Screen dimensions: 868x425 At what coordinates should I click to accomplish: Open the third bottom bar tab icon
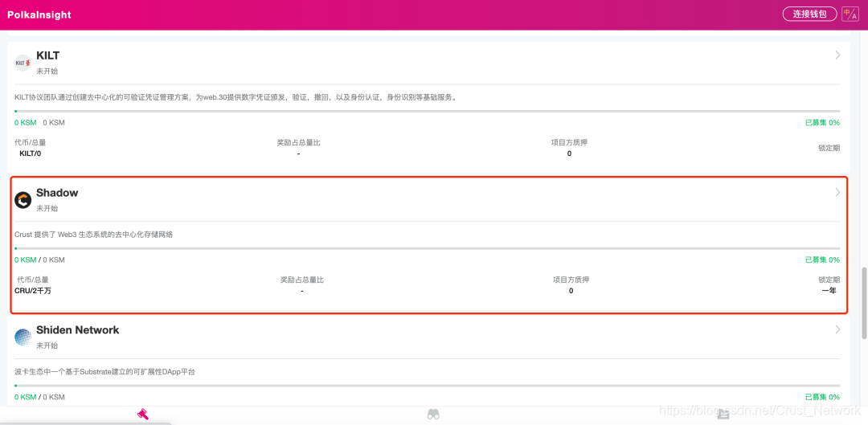[723, 414]
